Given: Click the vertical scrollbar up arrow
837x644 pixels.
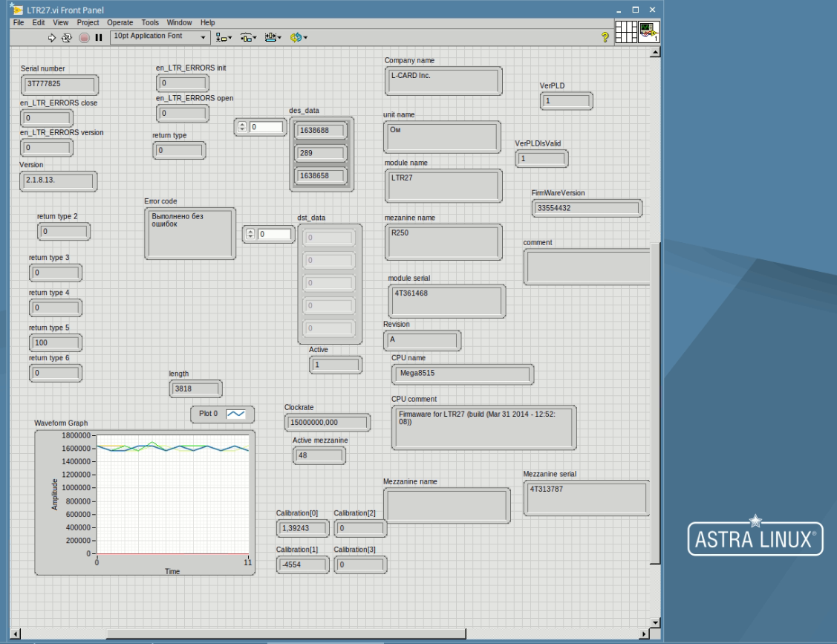Looking at the screenshot, I should [655, 52].
